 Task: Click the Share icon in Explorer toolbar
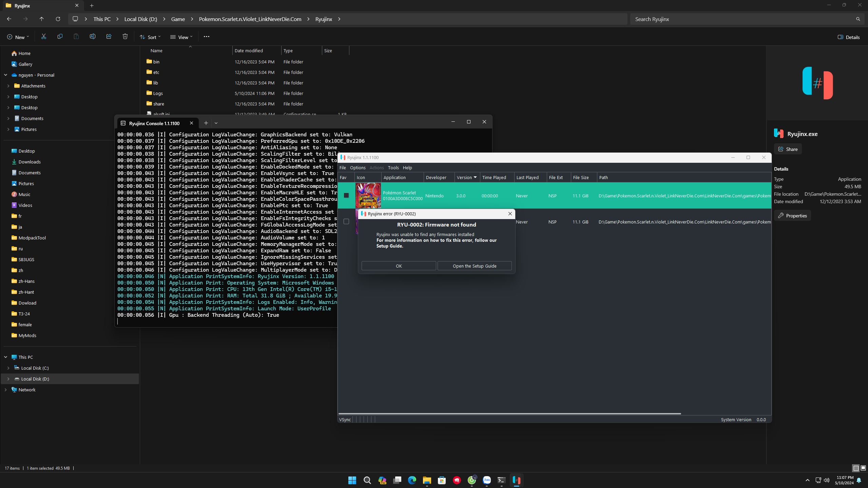[x=109, y=37]
